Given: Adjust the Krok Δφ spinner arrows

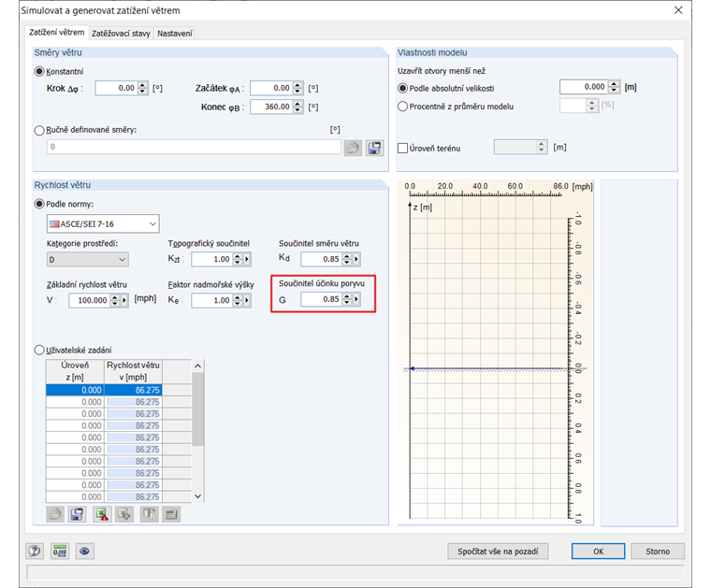Looking at the screenshot, I should pyautogui.click(x=142, y=88).
